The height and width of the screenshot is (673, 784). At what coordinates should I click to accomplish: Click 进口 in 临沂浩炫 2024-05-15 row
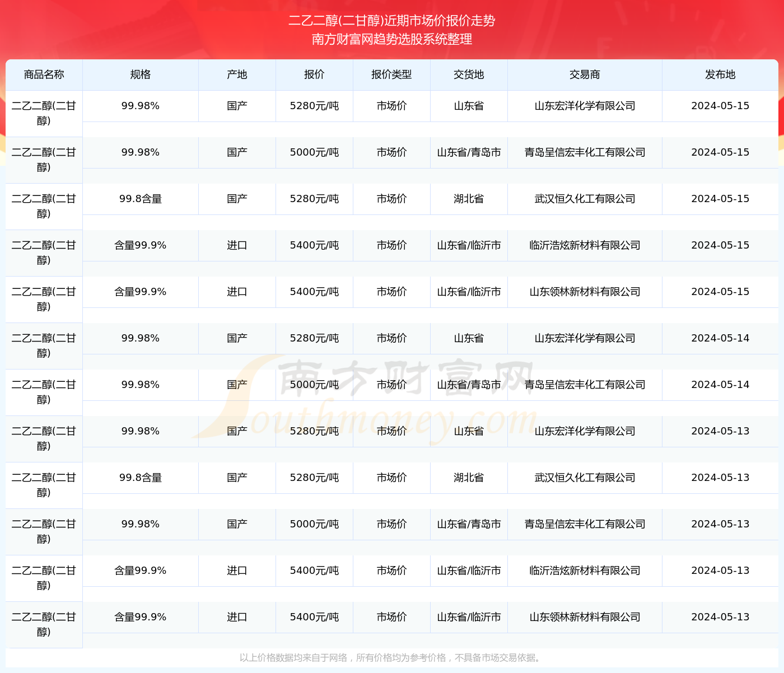237,245
